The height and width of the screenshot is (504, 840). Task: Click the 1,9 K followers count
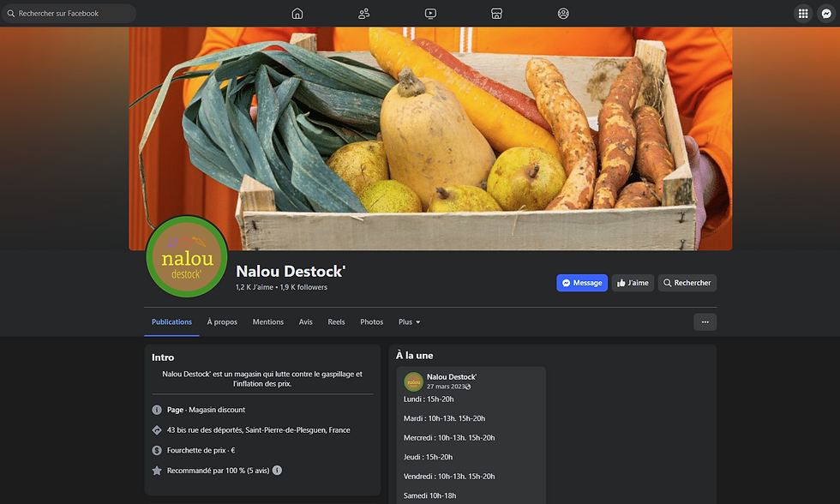(303, 287)
